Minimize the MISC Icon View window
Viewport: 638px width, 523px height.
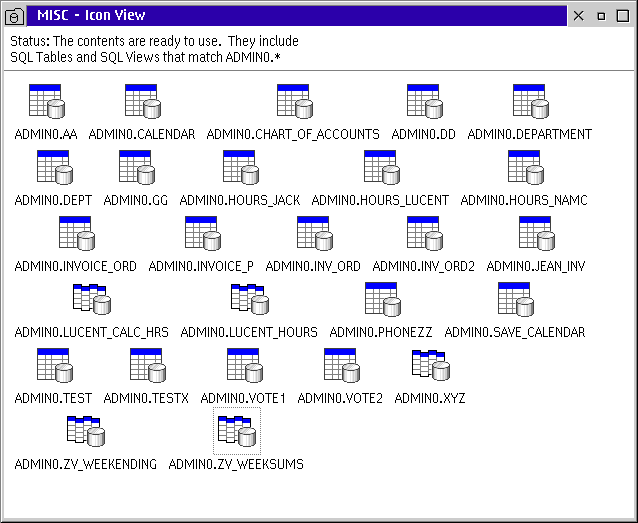pos(601,16)
